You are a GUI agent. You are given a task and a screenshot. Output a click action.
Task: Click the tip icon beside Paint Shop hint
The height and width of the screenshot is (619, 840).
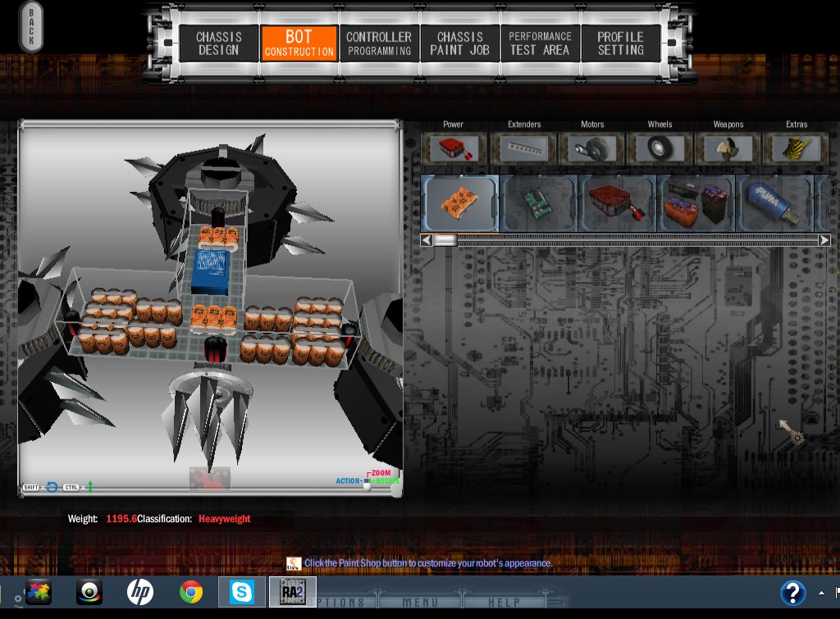click(x=294, y=563)
